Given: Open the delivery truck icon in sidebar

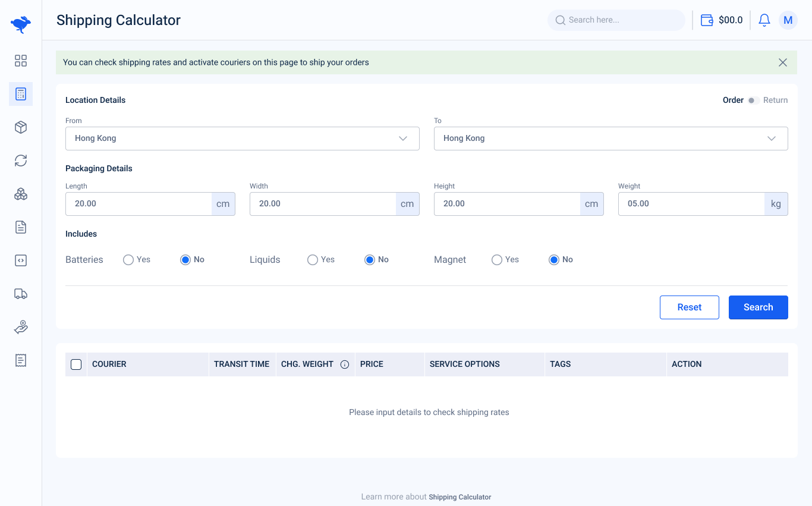Looking at the screenshot, I should click(21, 294).
